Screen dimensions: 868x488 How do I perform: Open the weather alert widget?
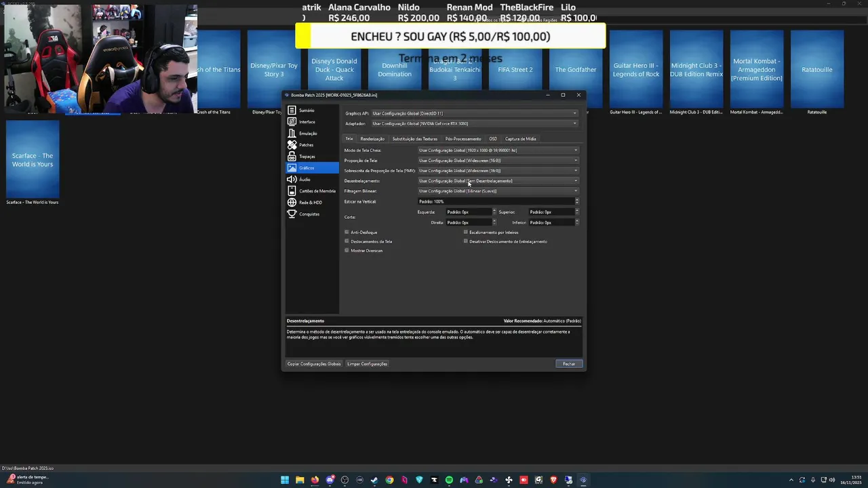tap(27, 479)
